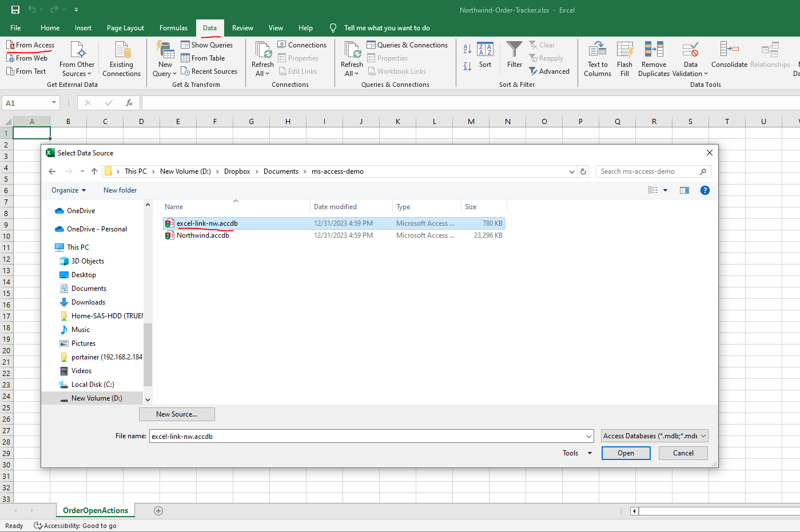Image resolution: width=800 pixels, height=532 pixels.
Task: Click Recent Sources command
Action: click(x=209, y=71)
